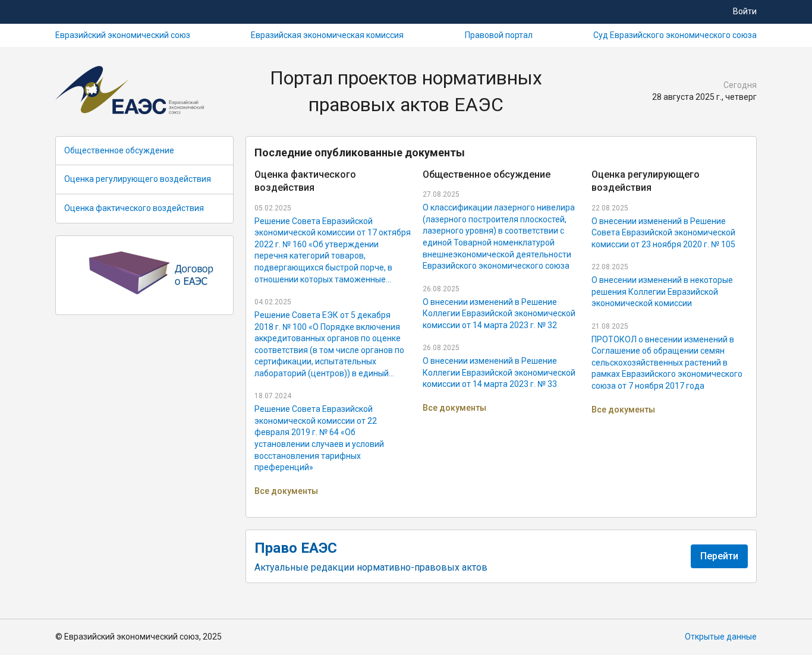812x655 pixels.
Task: Open Евразийская экономическая комиссия top link
Action: click(x=327, y=35)
